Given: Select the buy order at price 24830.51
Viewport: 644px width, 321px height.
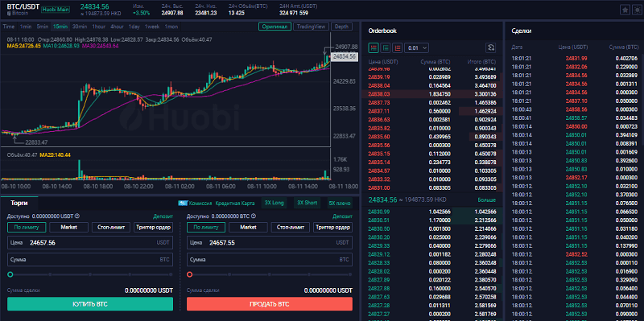Looking at the screenshot, I should (x=432, y=220).
